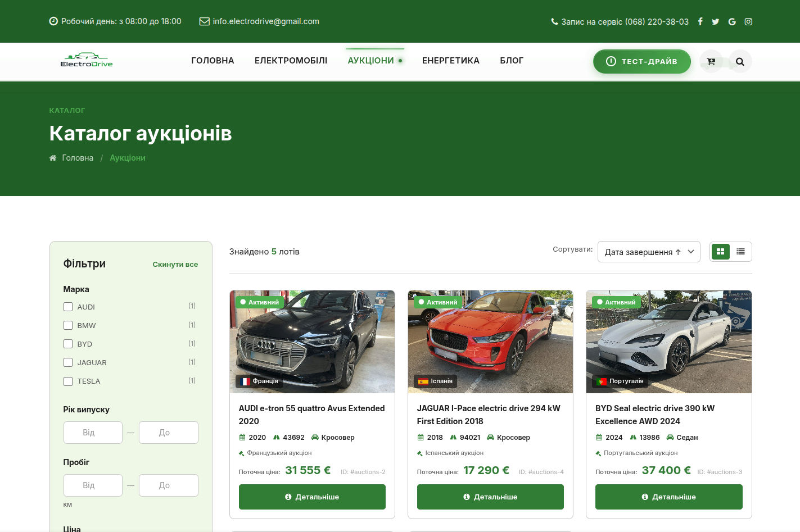Focus the Пробіг До input
The height and width of the screenshot is (532, 800).
coord(169,485)
